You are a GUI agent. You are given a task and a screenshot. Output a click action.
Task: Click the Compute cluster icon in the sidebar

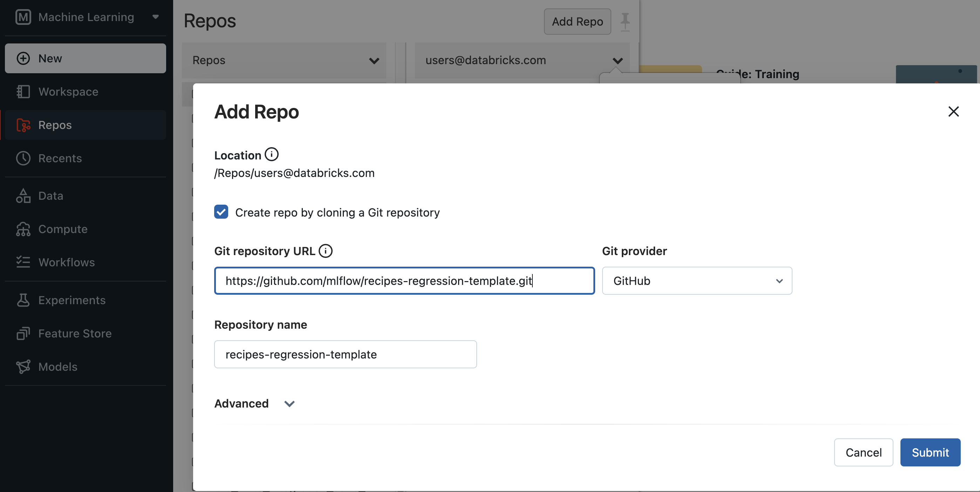[x=23, y=229]
